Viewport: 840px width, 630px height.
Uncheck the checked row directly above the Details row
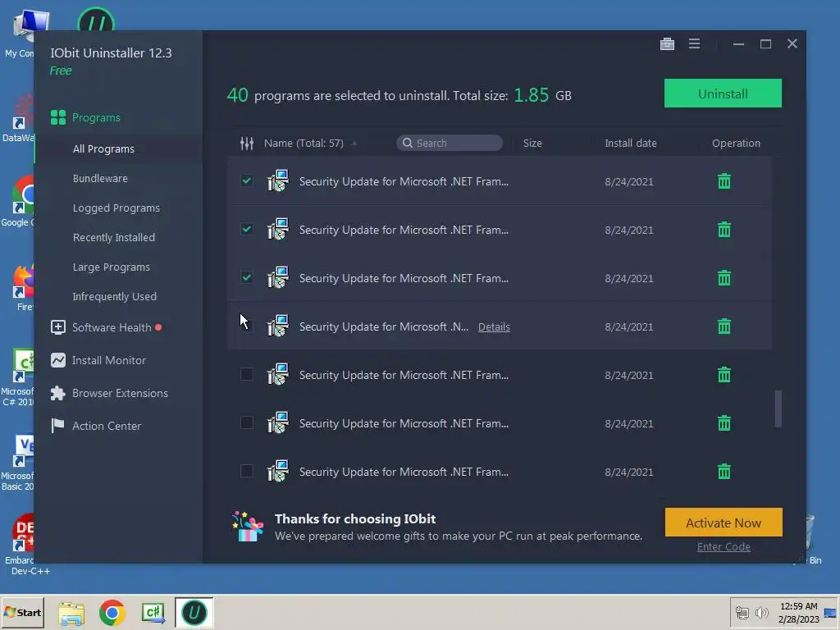[x=246, y=277]
